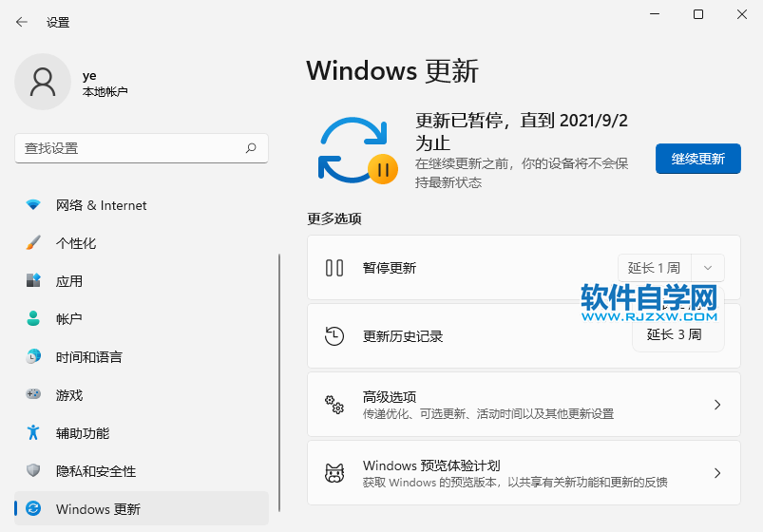The width and height of the screenshot is (763, 532).
Task: Maximize the Settings window
Action: (x=698, y=14)
